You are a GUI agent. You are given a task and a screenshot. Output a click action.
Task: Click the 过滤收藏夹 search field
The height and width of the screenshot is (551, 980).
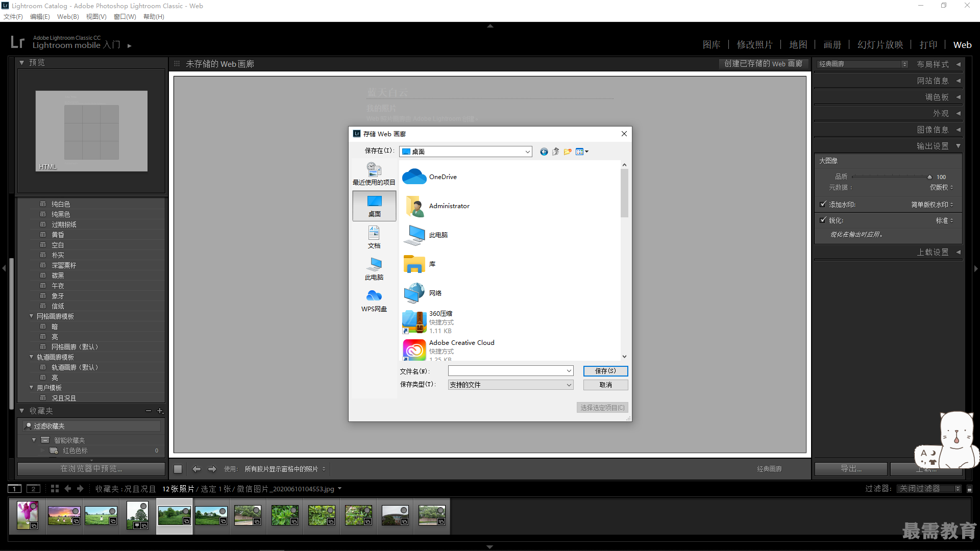[92, 426]
